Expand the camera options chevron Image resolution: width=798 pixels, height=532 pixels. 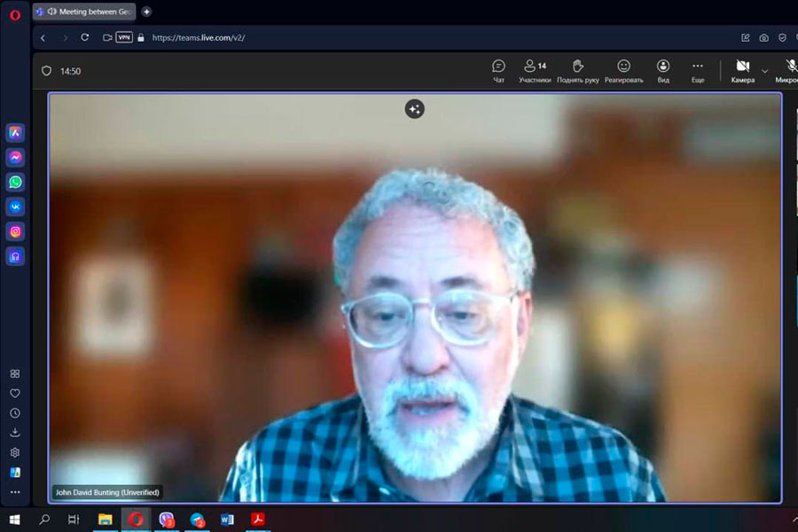pyautogui.click(x=764, y=71)
